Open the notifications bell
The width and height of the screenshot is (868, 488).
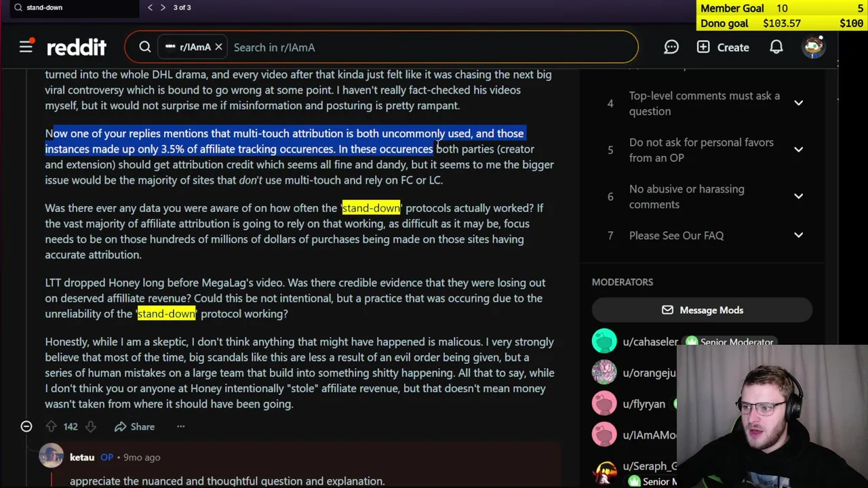(x=776, y=47)
